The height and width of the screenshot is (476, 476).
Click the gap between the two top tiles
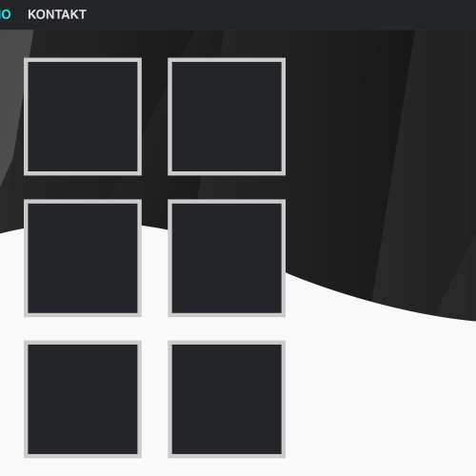point(154,116)
